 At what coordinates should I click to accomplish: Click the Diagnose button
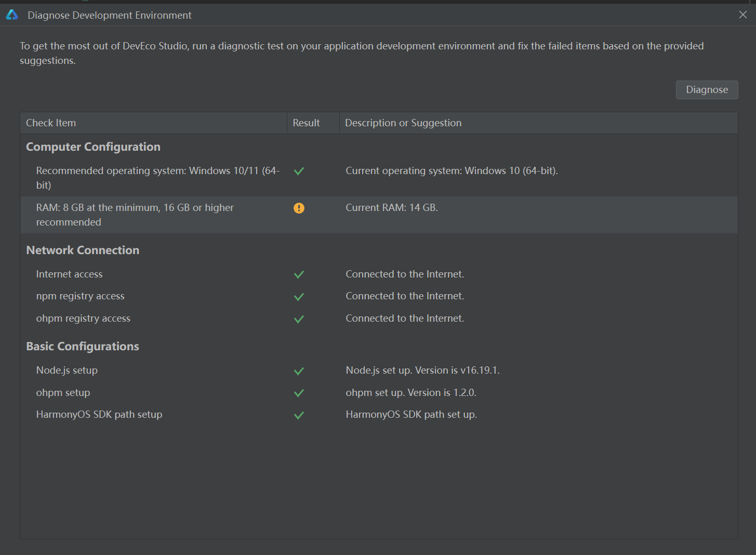point(707,89)
